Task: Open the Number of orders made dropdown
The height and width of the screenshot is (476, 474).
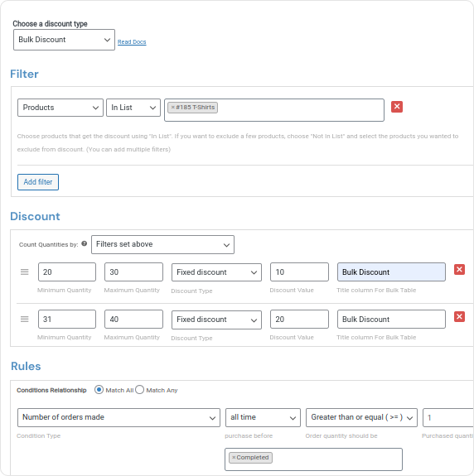Action: (118, 418)
